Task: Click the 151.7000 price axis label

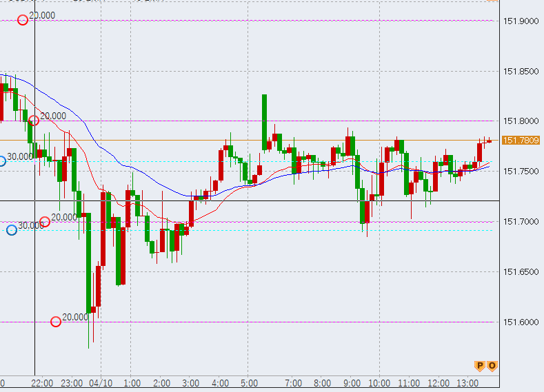Action: pyautogui.click(x=521, y=221)
